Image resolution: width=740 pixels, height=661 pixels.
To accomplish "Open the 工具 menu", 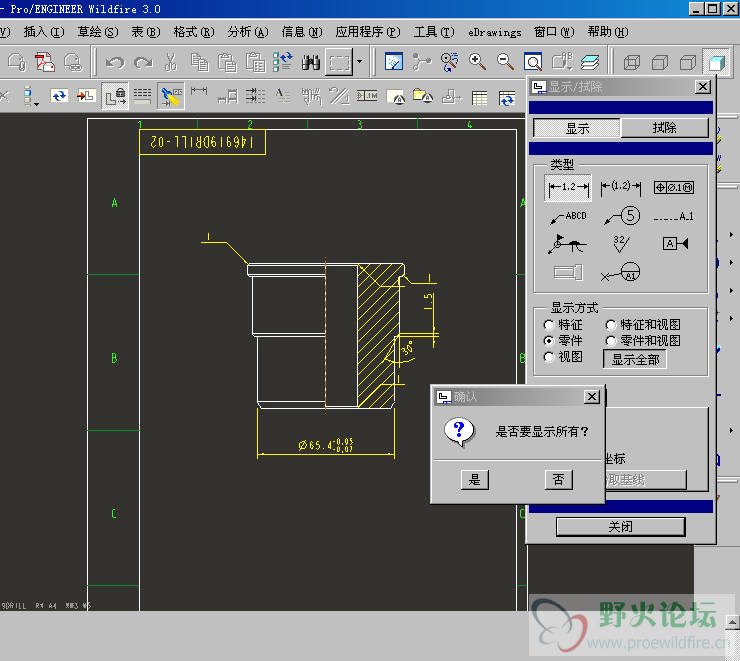I will tap(434, 32).
